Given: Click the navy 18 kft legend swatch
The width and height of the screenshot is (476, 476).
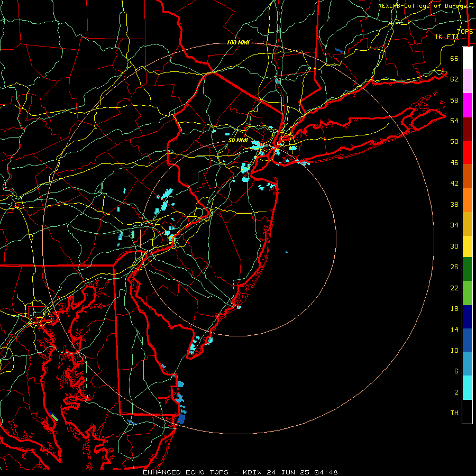Looking at the screenshot, I should tap(467, 317).
